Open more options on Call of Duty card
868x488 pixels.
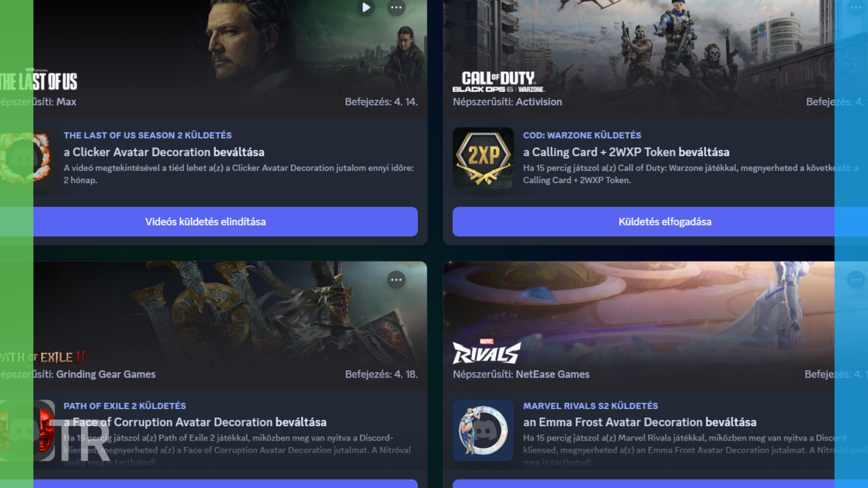point(856,7)
